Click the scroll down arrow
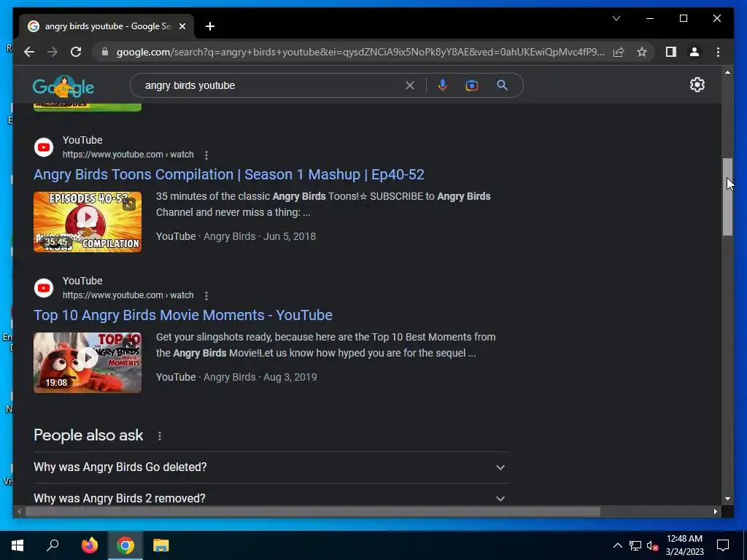Viewport: 747px width, 560px height. click(727, 499)
